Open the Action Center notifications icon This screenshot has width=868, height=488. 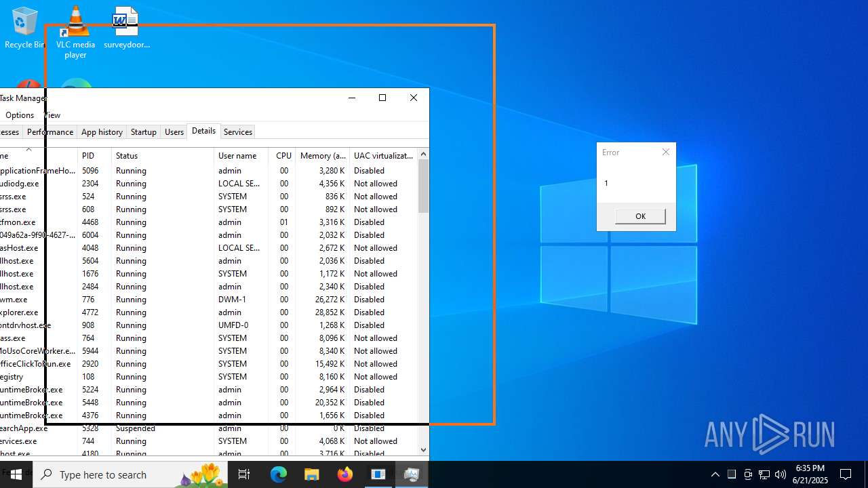[x=846, y=474]
